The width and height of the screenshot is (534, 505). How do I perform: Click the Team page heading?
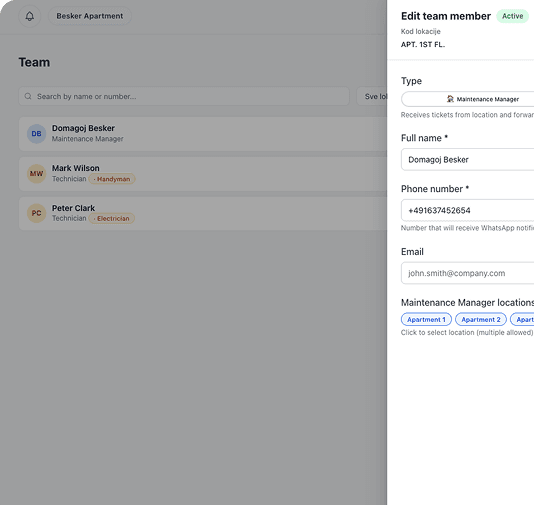[34, 63]
